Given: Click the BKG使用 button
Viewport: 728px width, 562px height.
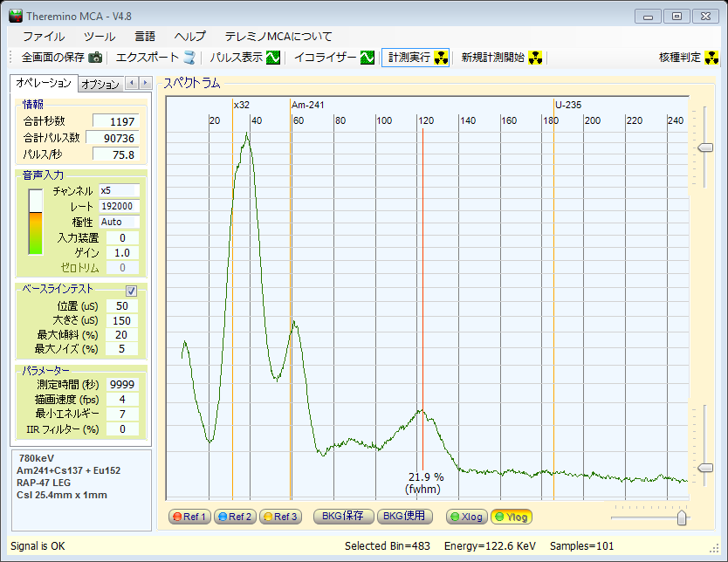Looking at the screenshot, I should click(404, 516).
